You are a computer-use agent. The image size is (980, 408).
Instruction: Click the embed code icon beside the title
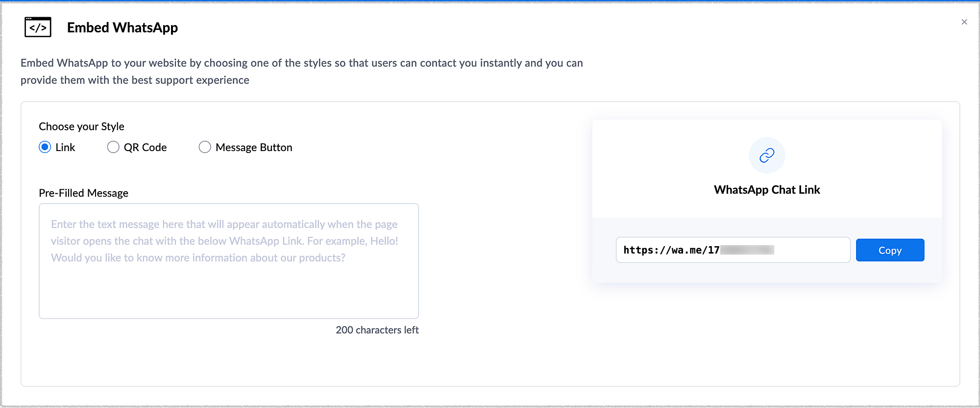click(38, 27)
